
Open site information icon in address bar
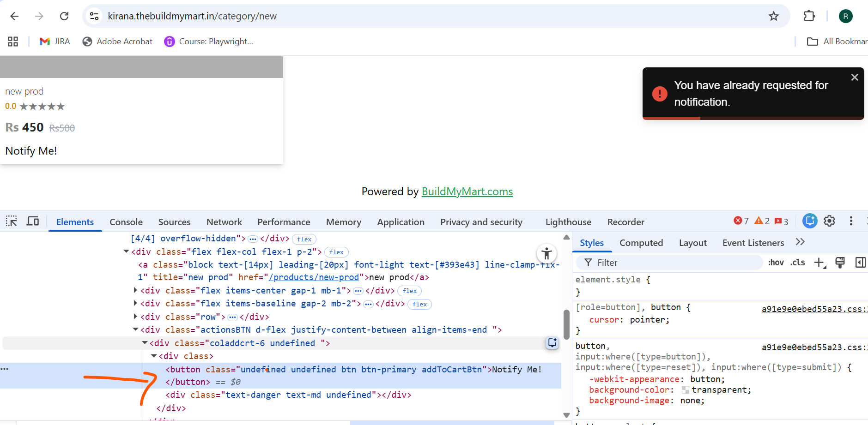point(94,16)
